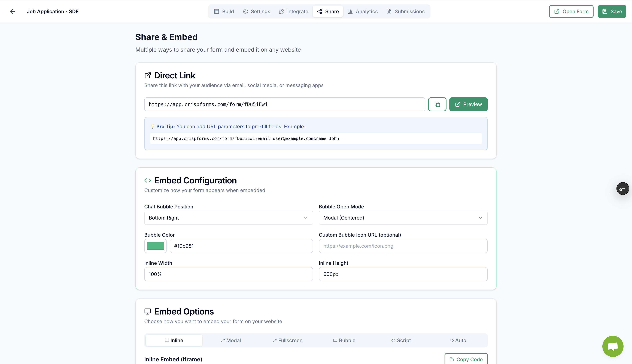Click the Embed Configuration code brackets icon
Image resolution: width=632 pixels, height=364 pixels.
pyautogui.click(x=148, y=180)
